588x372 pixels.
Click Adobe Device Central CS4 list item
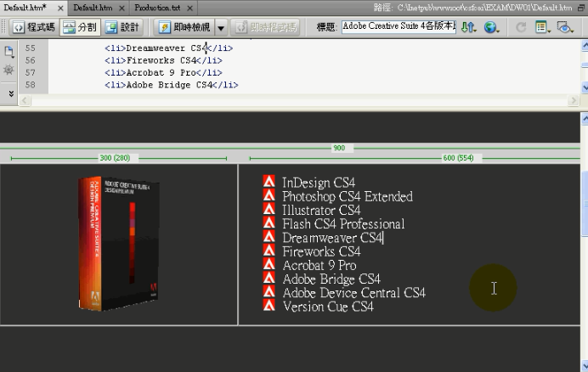(354, 293)
